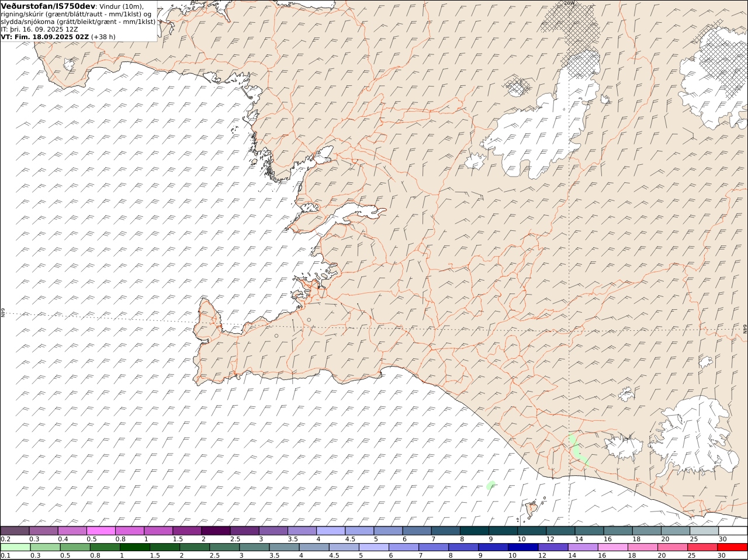Image resolution: width=748 pixels, height=560 pixels.
Task: Click the IT: þri. 16. 09. 2025 12Z line
Action: [x=39, y=29]
